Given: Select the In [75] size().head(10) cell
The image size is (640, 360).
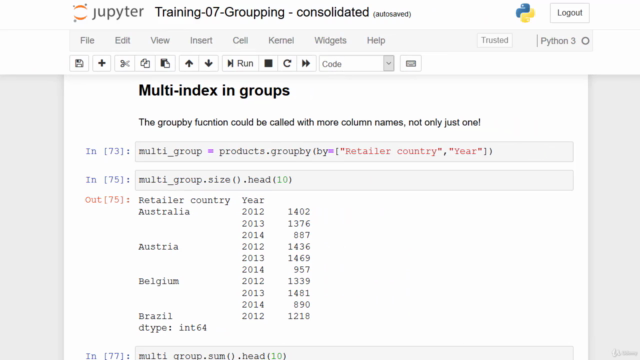Looking at the screenshot, I should point(354,180).
